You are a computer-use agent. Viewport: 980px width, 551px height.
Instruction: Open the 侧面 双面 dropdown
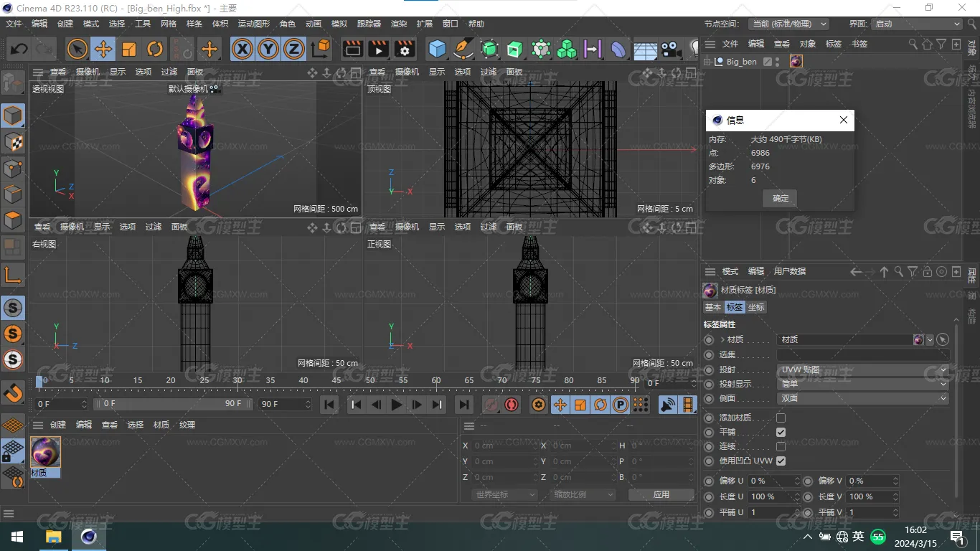864,398
